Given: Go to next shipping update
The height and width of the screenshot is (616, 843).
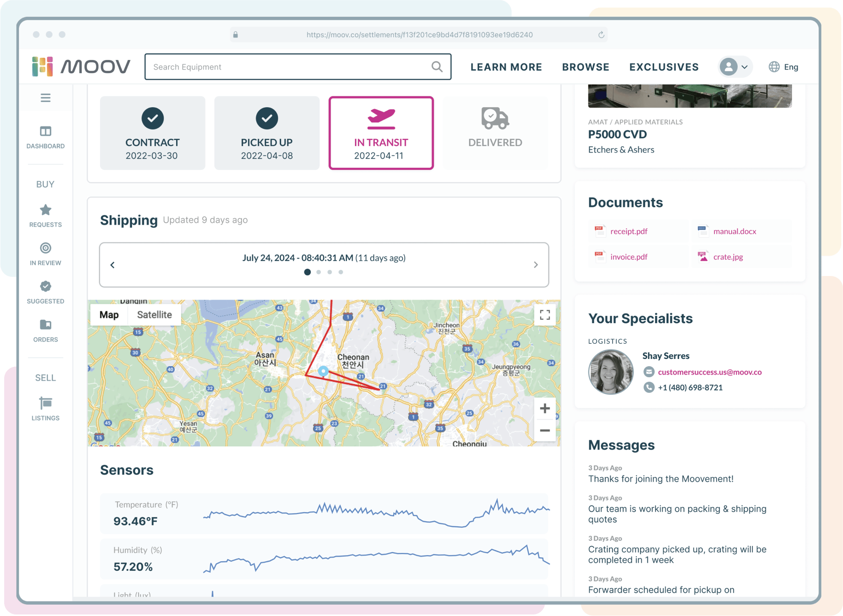Looking at the screenshot, I should click(536, 265).
